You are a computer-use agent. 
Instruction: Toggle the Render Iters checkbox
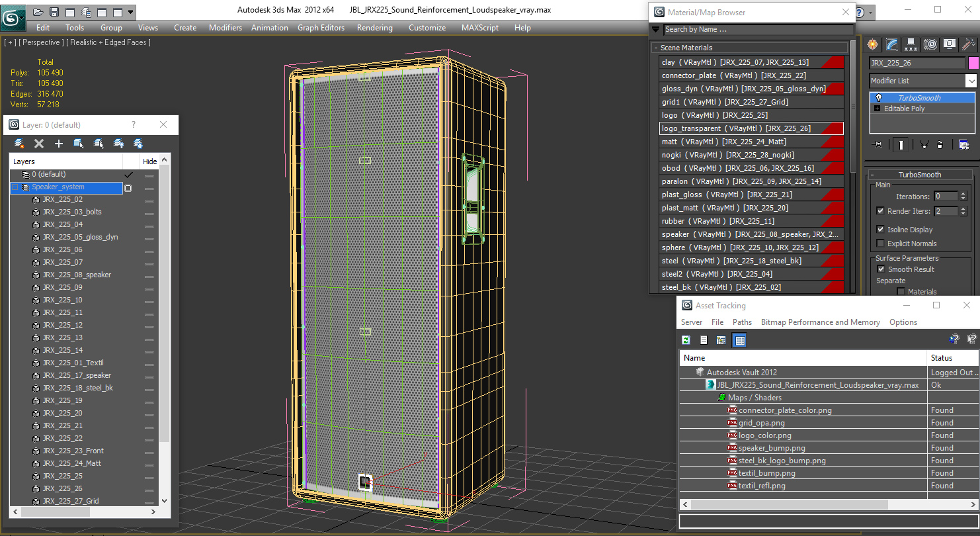[880, 210]
